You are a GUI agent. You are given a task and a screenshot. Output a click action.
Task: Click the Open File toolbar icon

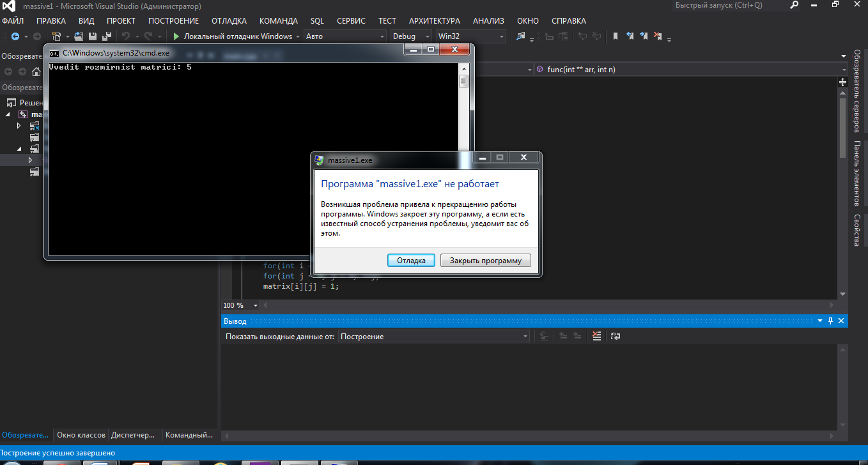(79, 36)
